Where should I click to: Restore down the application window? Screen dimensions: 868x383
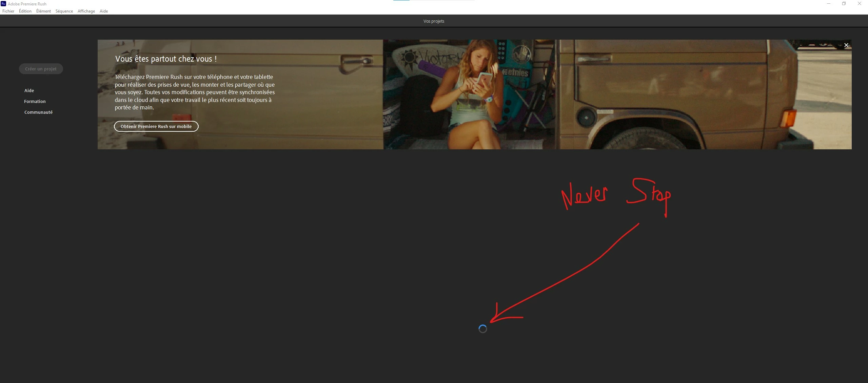point(844,4)
